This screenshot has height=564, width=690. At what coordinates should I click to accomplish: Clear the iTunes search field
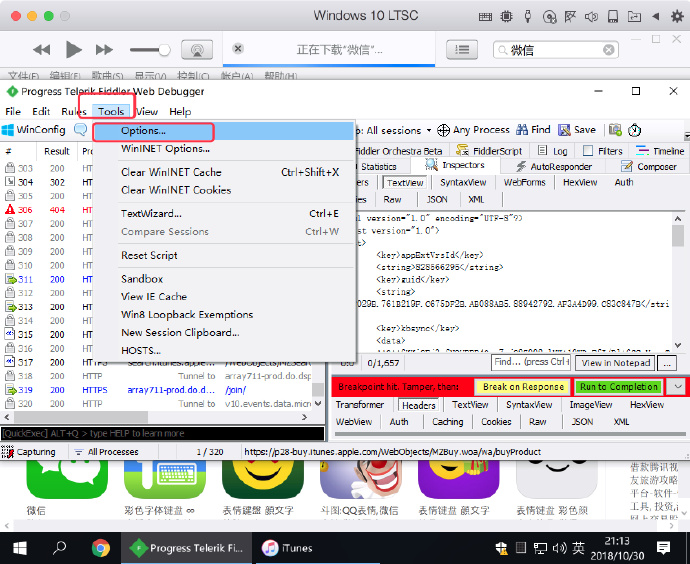pos(608,50)
